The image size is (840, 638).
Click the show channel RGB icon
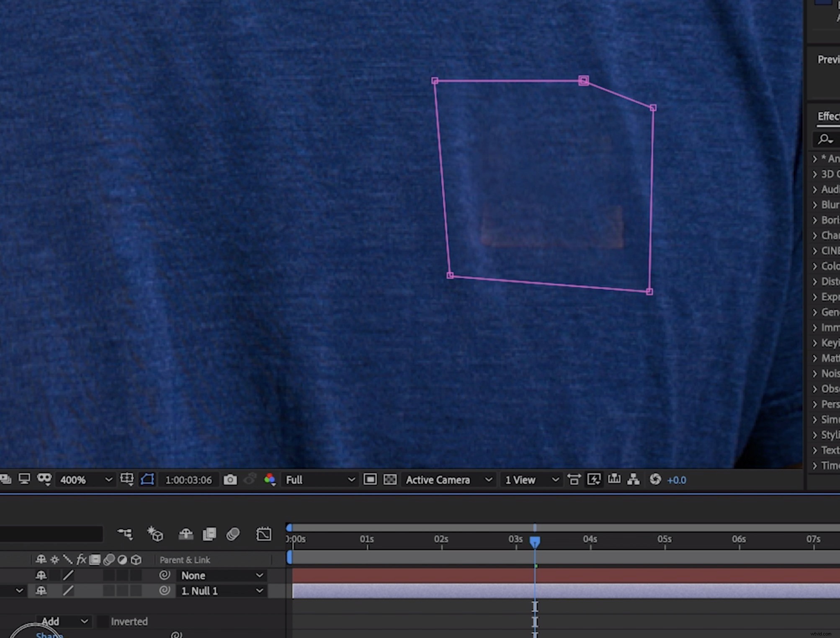(270, 480)
